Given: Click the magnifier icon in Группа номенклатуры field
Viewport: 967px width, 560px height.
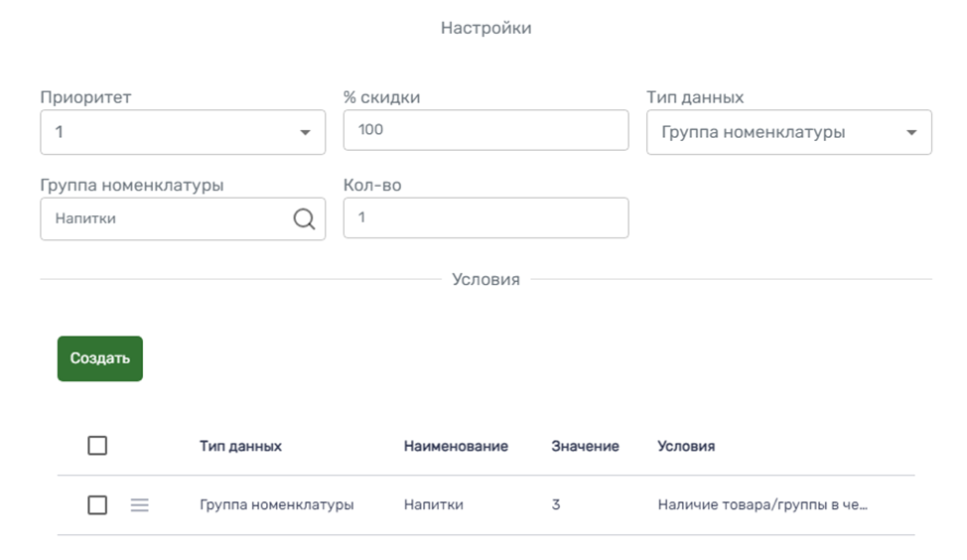Looking at the screenshot, I should click(304, 219).
